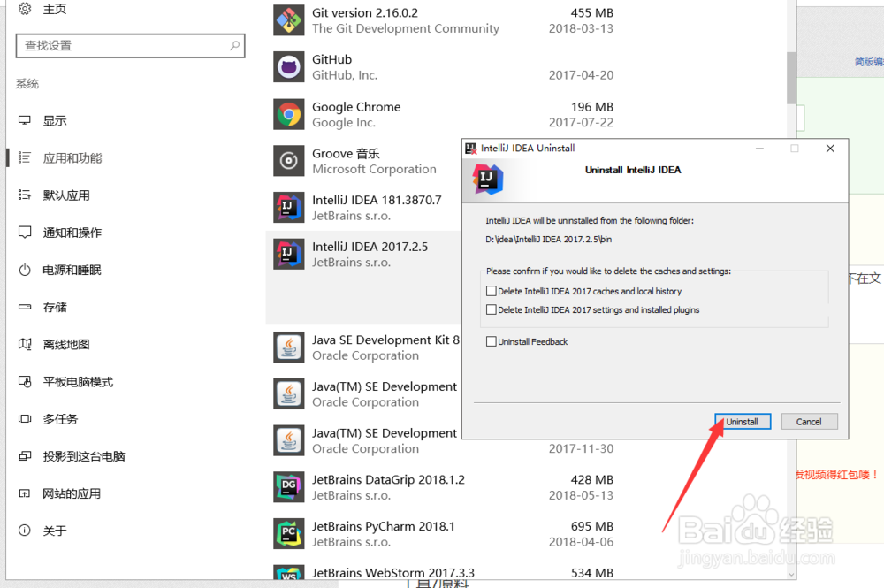The image size is (884, 588).
Task: Click the 电源和睡眠 power icon
Action: click(x=24, y=270)
